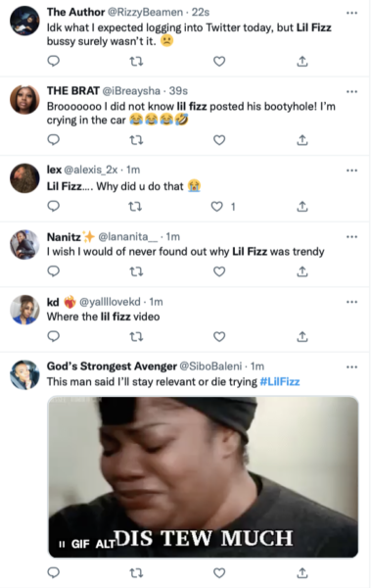Reply to The Author's tweet
The image size is (371, 588).
coord(54,61)
